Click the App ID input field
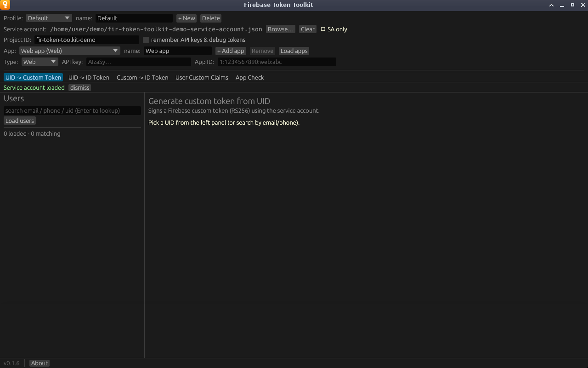 277,62
